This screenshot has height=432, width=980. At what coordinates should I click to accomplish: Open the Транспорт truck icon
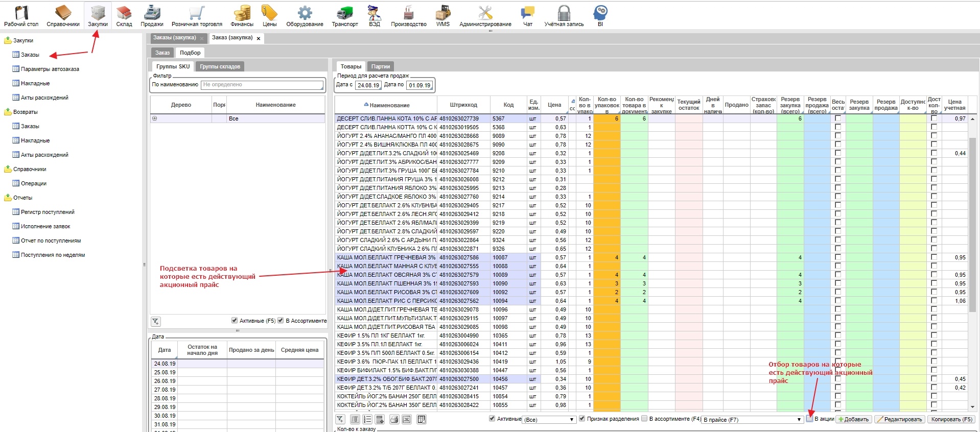point(345,15)
